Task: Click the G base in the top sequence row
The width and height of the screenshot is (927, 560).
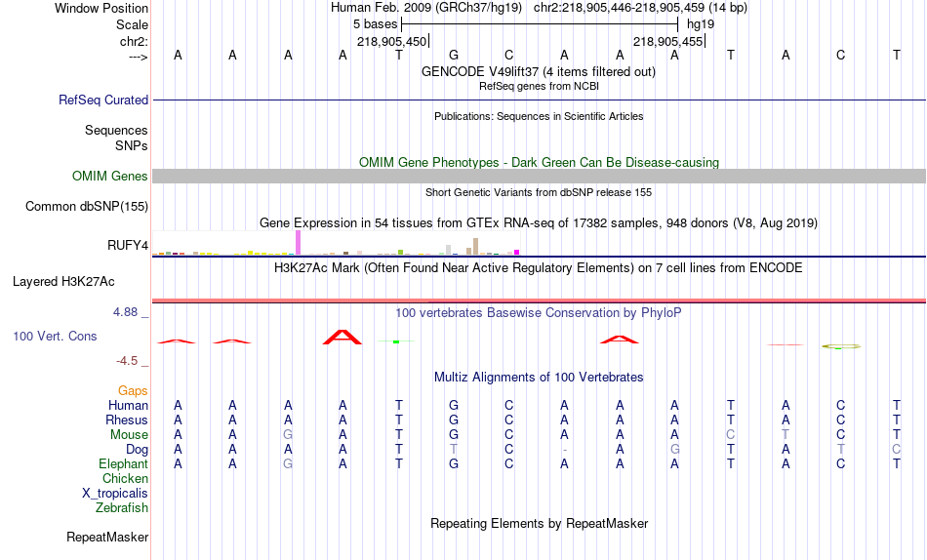Action: tap(454, 55)
